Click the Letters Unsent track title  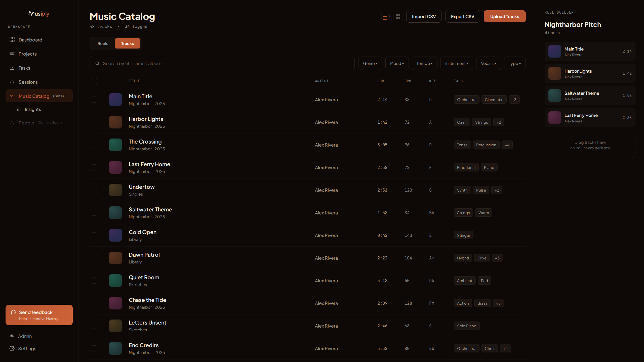coord(147,323)
